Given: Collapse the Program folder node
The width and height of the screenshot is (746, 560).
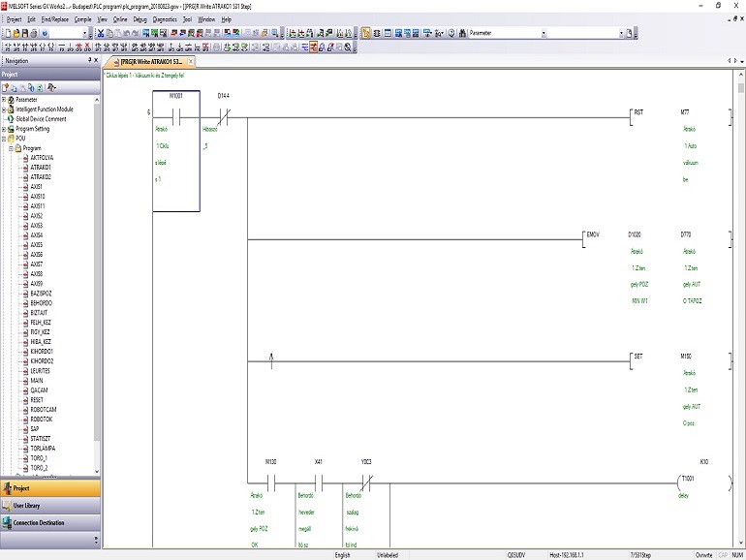Looking at the screenshot, I should (x=11, y=148).
